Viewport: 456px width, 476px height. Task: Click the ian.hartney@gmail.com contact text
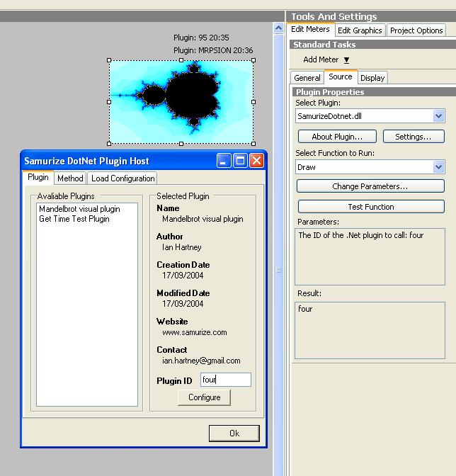pyautogui.click(x=201, y=361)
